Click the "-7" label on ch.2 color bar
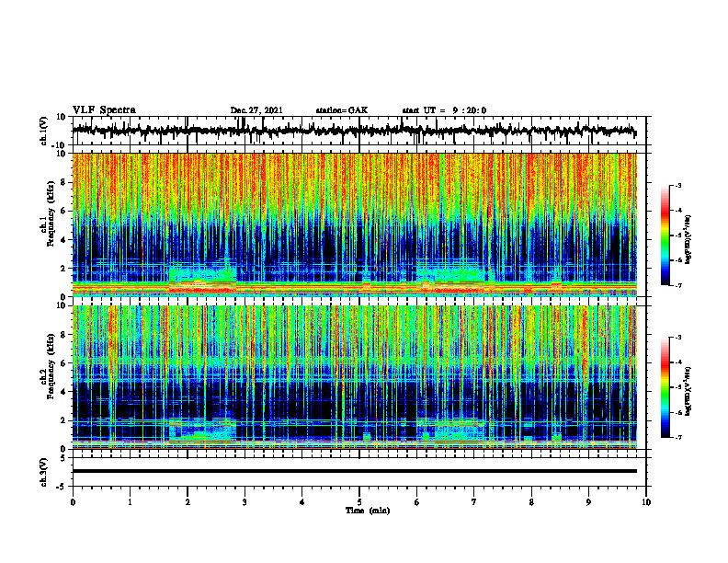This screenshot has height=563, width=728. (x=678, y=438)
